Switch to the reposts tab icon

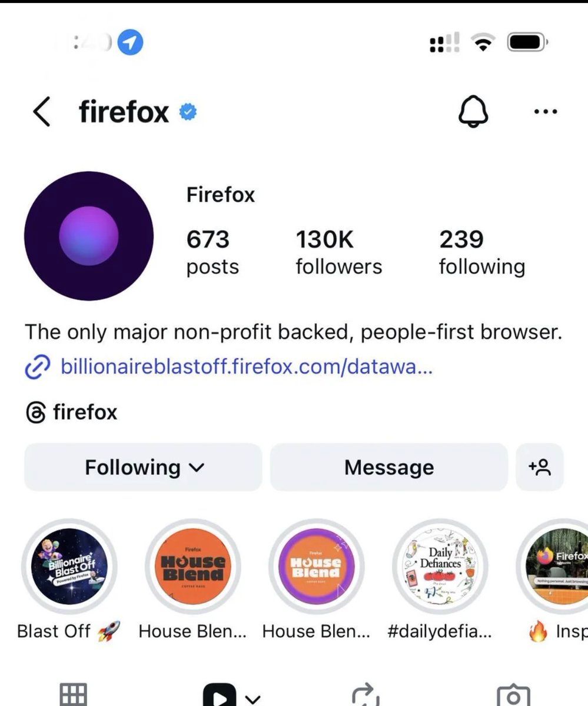365,694
